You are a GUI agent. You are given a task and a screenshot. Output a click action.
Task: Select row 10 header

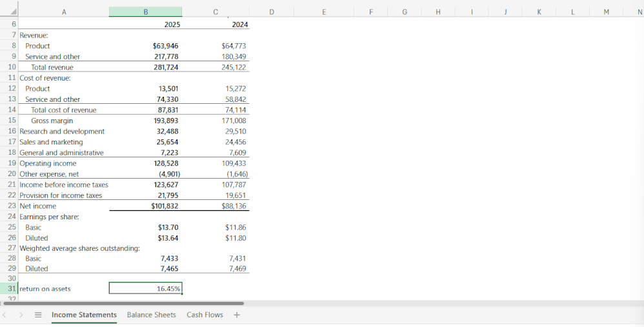tap(9, 67)
